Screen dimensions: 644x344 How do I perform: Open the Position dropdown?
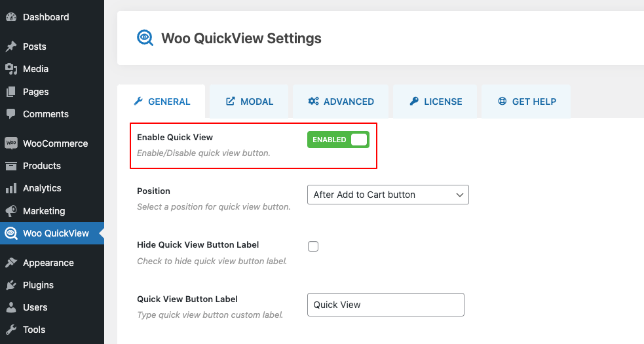coord(388,195)
